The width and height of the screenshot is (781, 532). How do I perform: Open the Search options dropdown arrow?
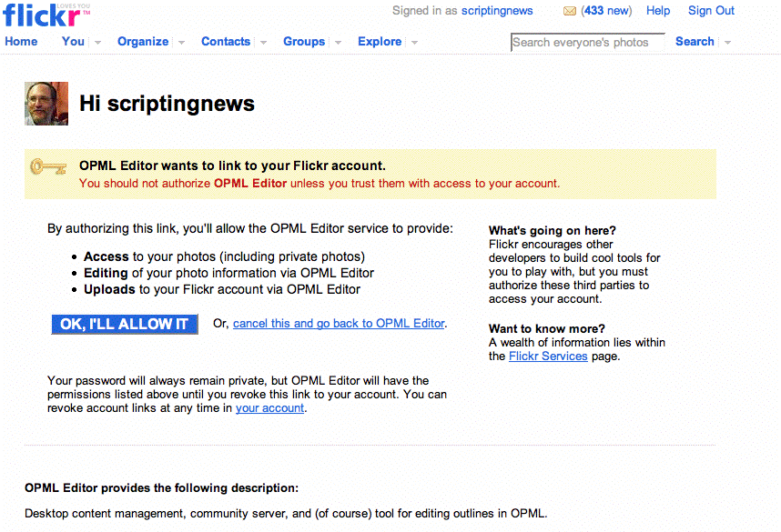pos(727,43)
